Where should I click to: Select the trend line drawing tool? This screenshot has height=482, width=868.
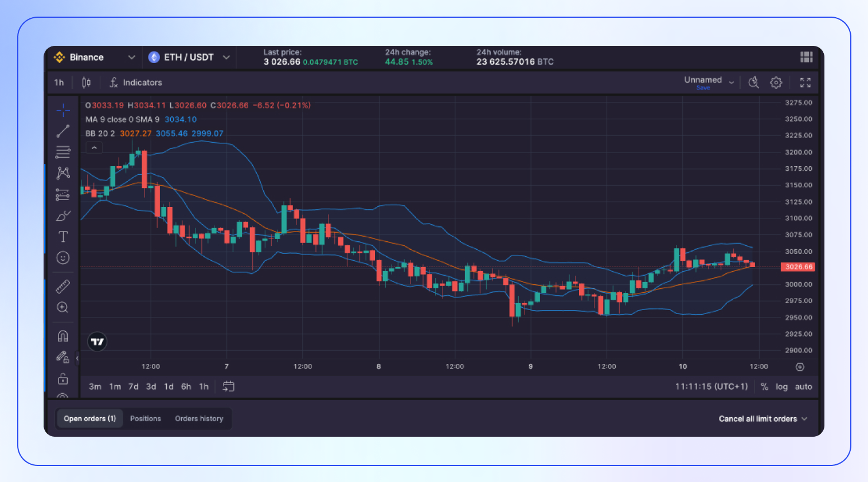tap(63, 131)
